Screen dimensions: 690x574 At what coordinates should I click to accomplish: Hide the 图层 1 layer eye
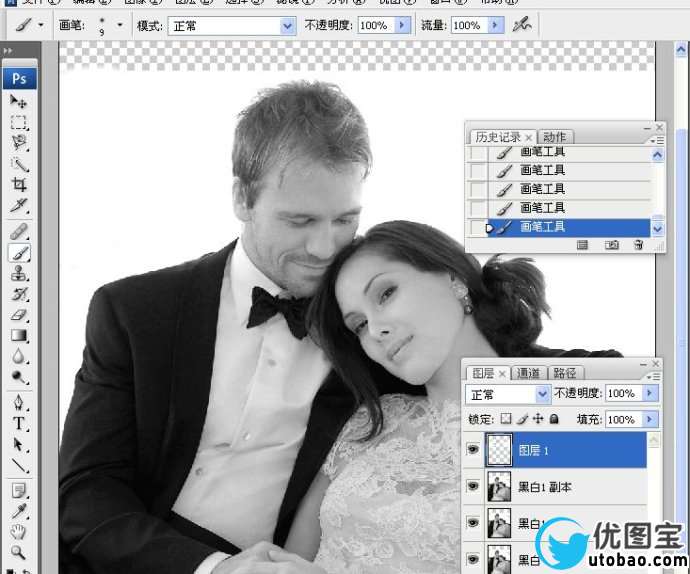[473, 449]
